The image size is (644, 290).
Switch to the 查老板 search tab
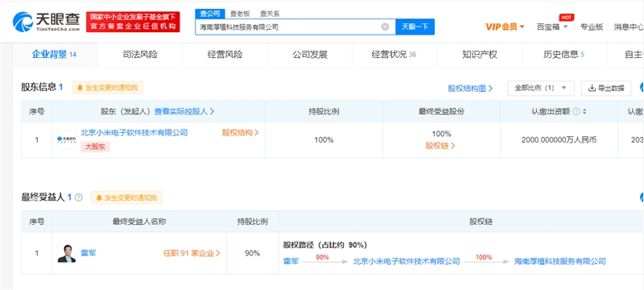click(240, 14)
